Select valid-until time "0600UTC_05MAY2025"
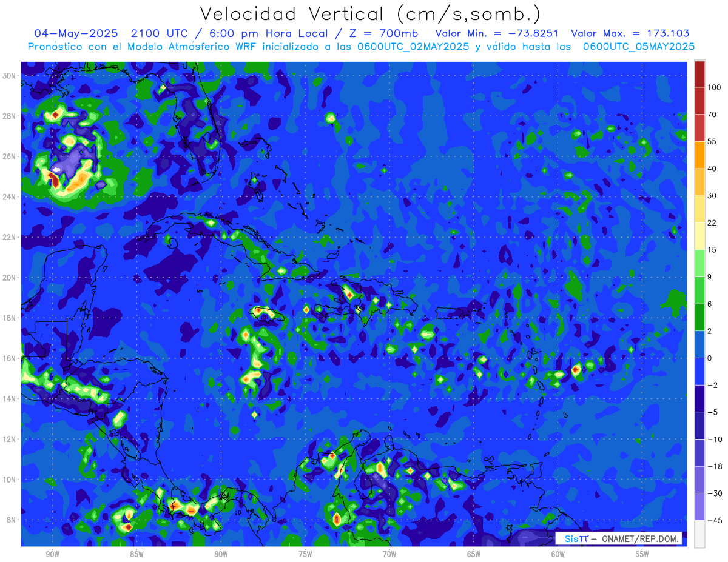This screenshot has width=728, height=562. click(639, 47)
